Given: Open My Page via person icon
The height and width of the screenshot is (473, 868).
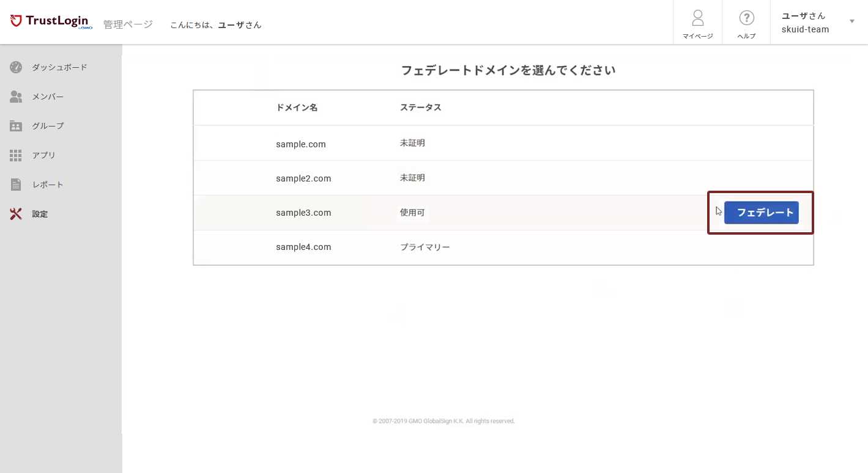Looking at the screenshot, I should click(x=697, y=18).
